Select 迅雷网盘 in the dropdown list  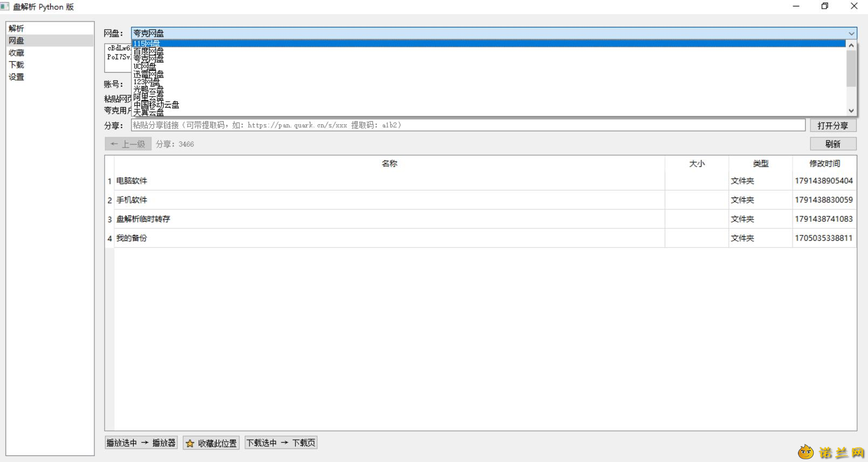(489, 74)
